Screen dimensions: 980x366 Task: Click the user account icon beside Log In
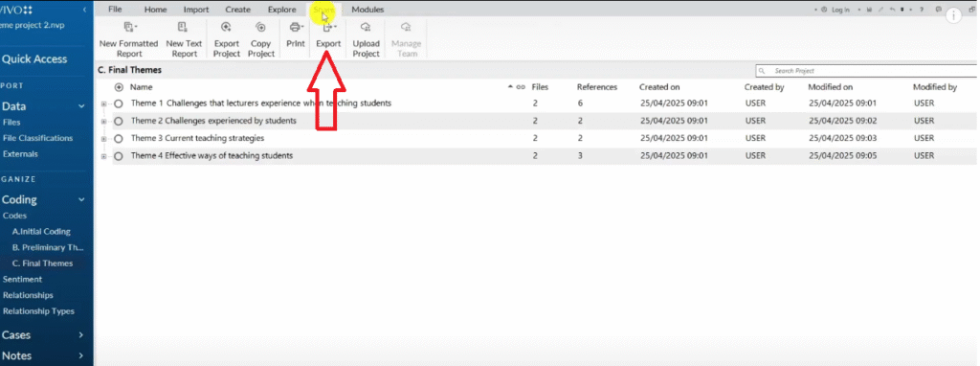[x=824, y=10]
